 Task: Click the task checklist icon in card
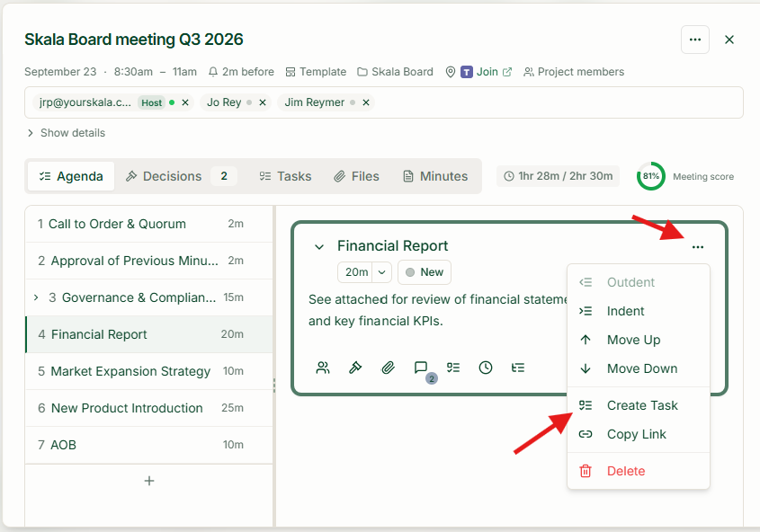(453, 368)
